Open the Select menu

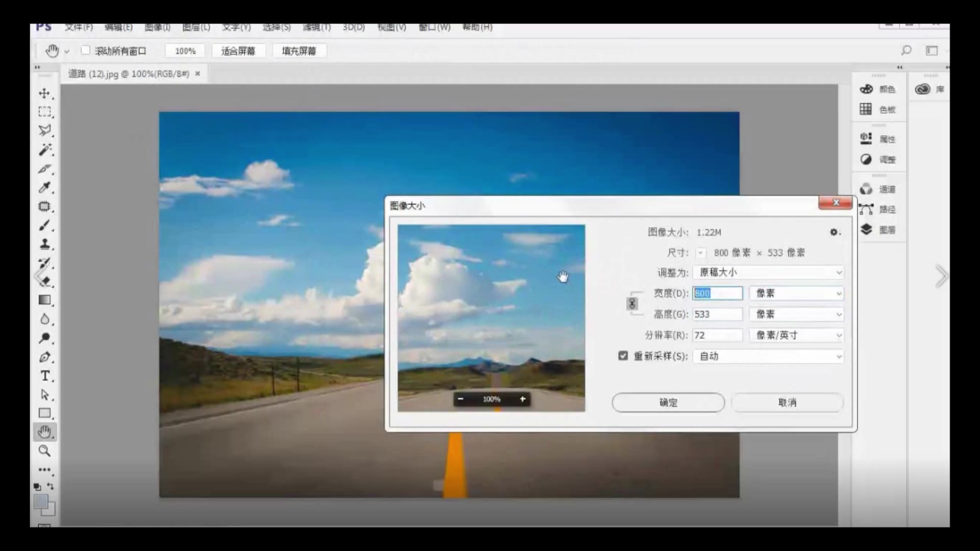[277, 27]
